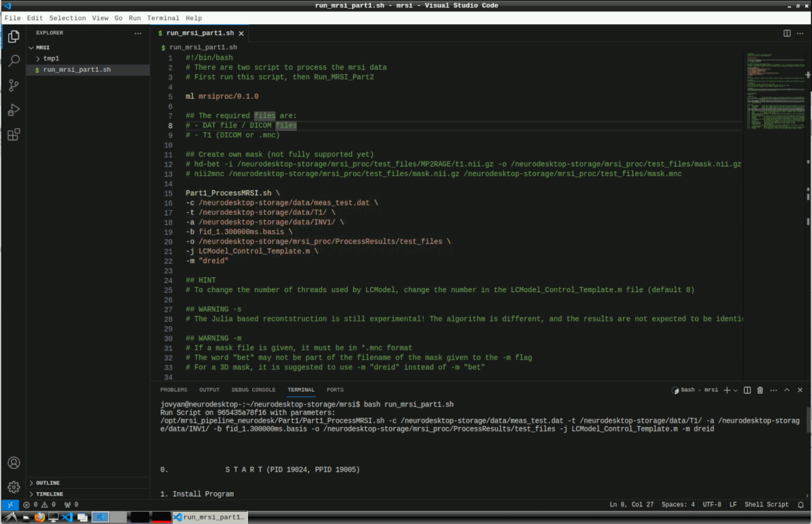Open the Extensions view

click(x=13, y=134)
